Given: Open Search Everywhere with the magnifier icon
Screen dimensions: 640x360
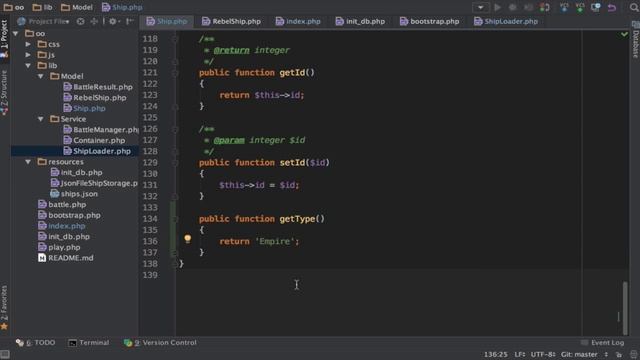Looking at the screenshot, I should 634,7.
